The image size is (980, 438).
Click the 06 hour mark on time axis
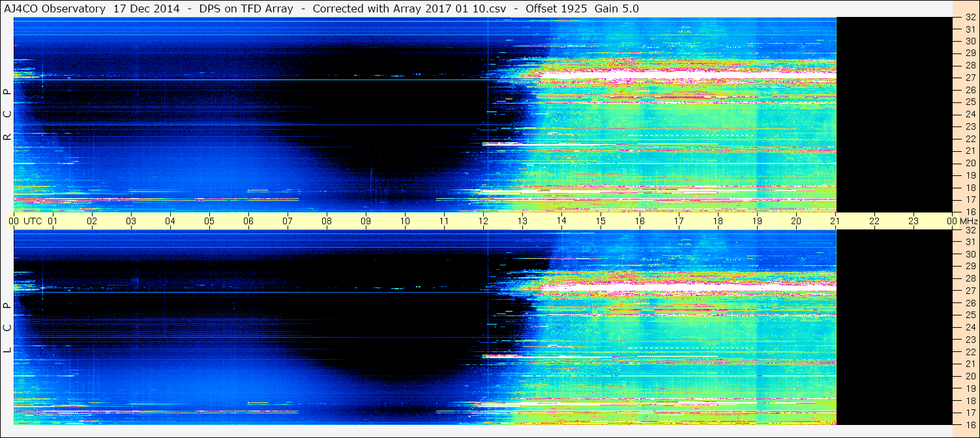(x=248, y=221)
